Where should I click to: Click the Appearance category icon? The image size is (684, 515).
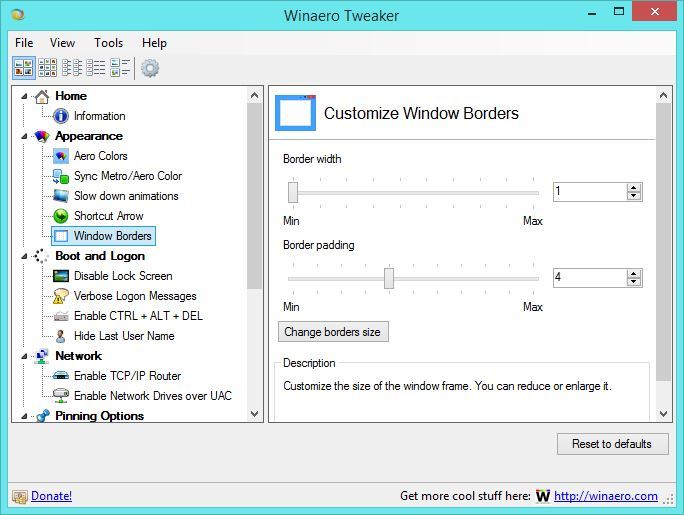tap(42, 136)
